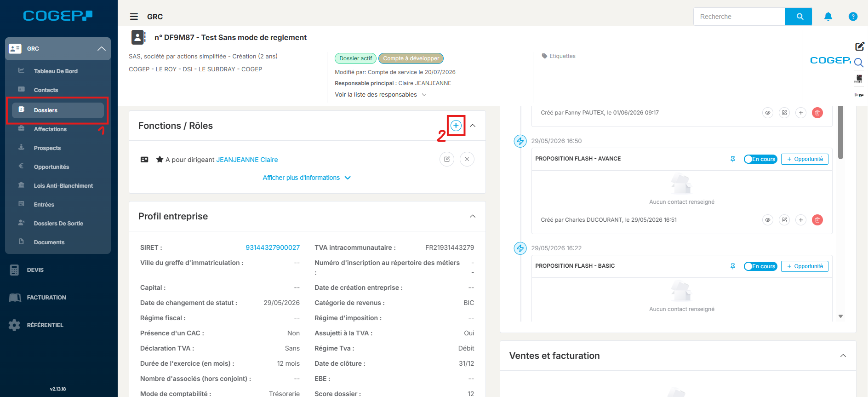Click the activity timeline scrollbar thumb
This screenshot has height=397, width=868.
840,132
